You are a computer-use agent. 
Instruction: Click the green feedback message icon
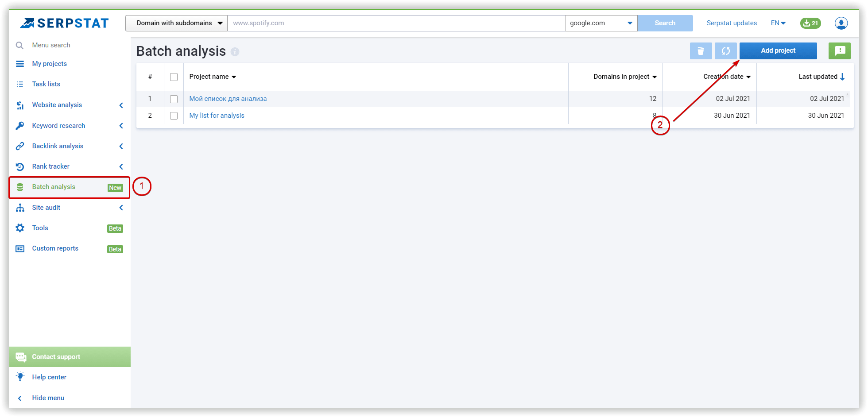840,51
